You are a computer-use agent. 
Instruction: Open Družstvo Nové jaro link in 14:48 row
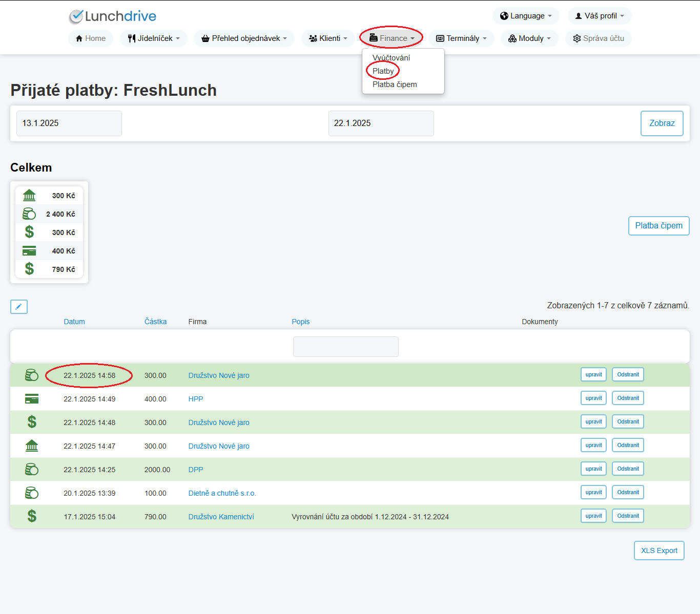(219, 422)
